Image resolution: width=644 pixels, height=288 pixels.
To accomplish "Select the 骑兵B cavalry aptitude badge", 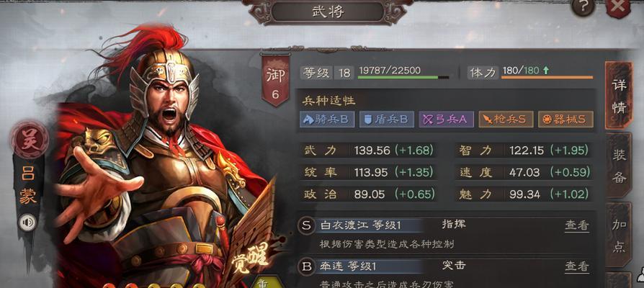I will click(x=327, y=119).
